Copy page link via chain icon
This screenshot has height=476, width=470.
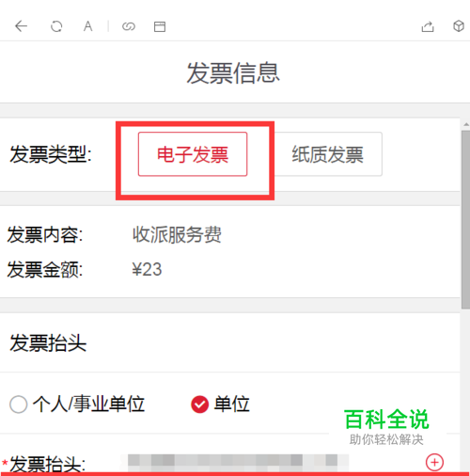[129, 26]
